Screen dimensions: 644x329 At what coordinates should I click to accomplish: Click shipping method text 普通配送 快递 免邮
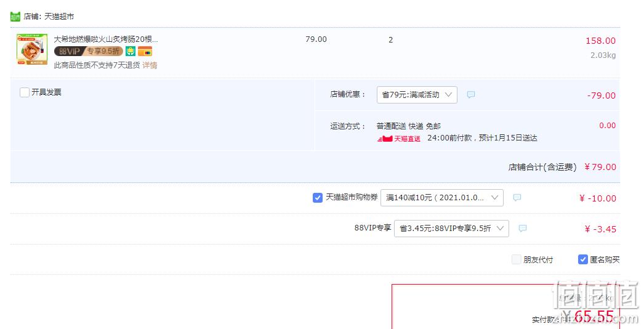click(408, 126)
